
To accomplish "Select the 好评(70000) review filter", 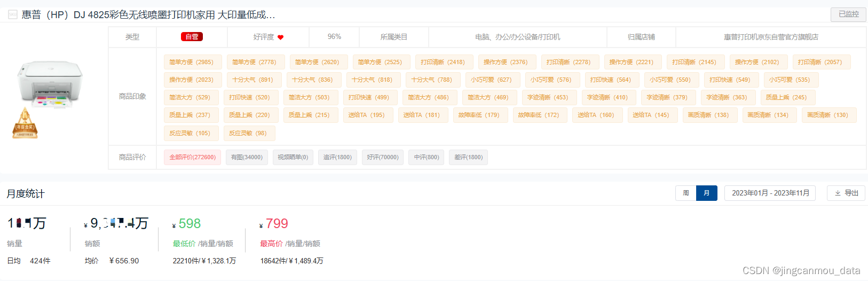I will [x=383, y=157].
